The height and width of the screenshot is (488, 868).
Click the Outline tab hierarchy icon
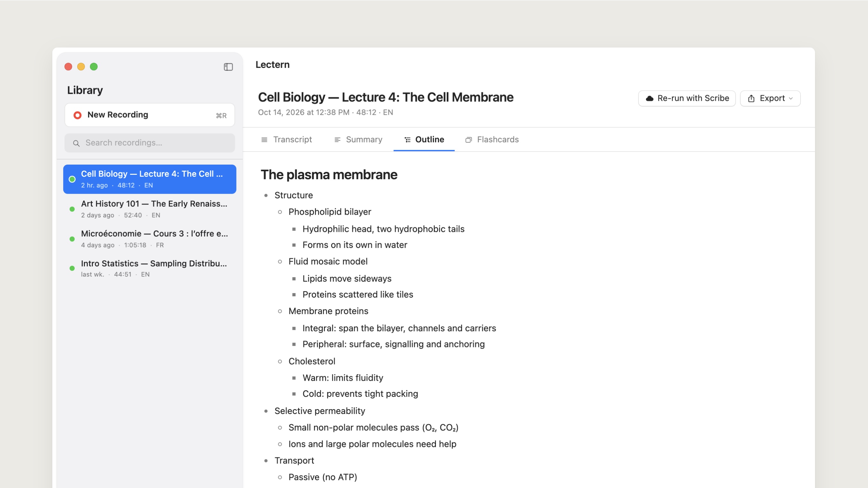tap(408, 140)
